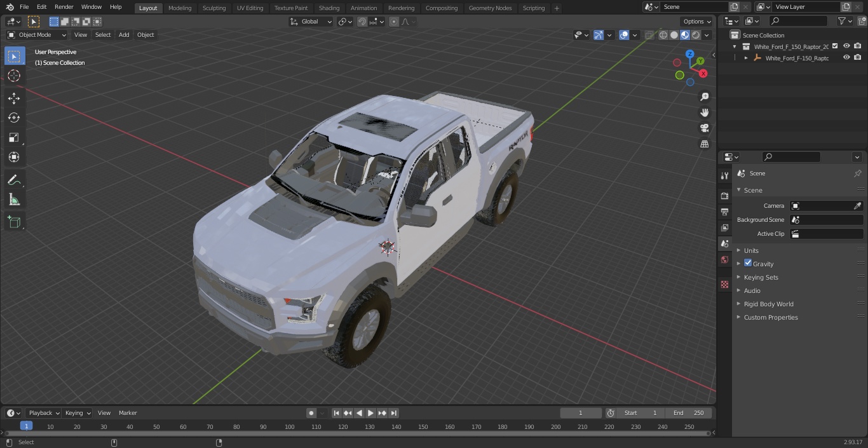Open the Render properties tab
The height and width of the screenshot is (448, 868).
(724, 196)
